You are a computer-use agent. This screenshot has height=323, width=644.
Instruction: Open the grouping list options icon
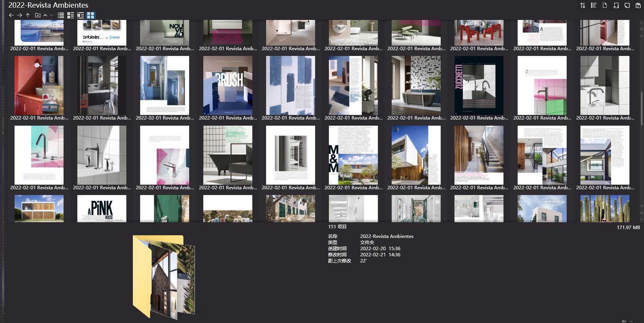pos(593,5)
